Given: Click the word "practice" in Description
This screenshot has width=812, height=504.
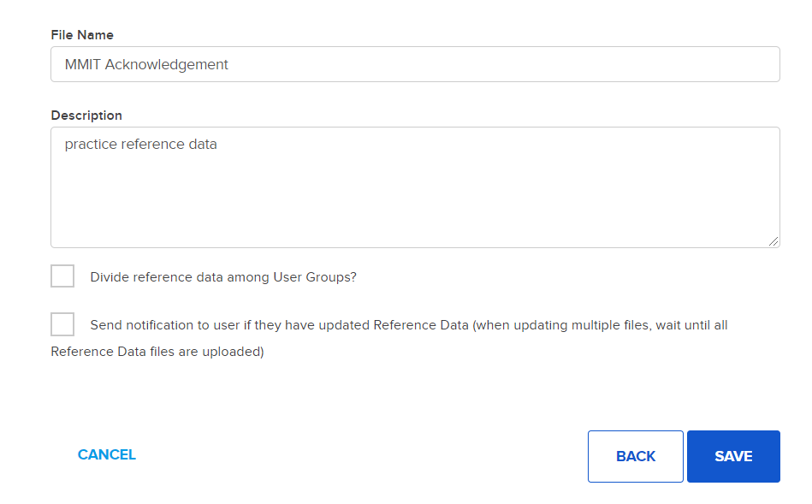Looking at the screenshot, I should click(91, 145).
